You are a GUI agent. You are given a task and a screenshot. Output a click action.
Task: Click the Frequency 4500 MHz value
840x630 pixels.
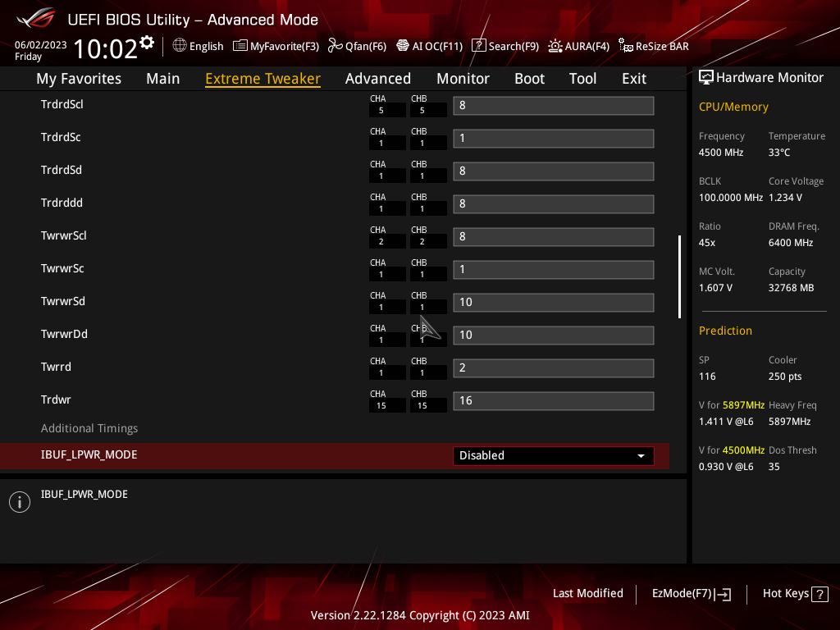coord(721,153)
